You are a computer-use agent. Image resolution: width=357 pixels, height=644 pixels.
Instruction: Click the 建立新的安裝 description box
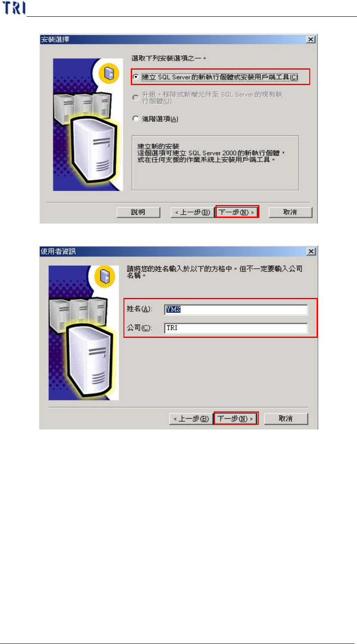[215, 163]
